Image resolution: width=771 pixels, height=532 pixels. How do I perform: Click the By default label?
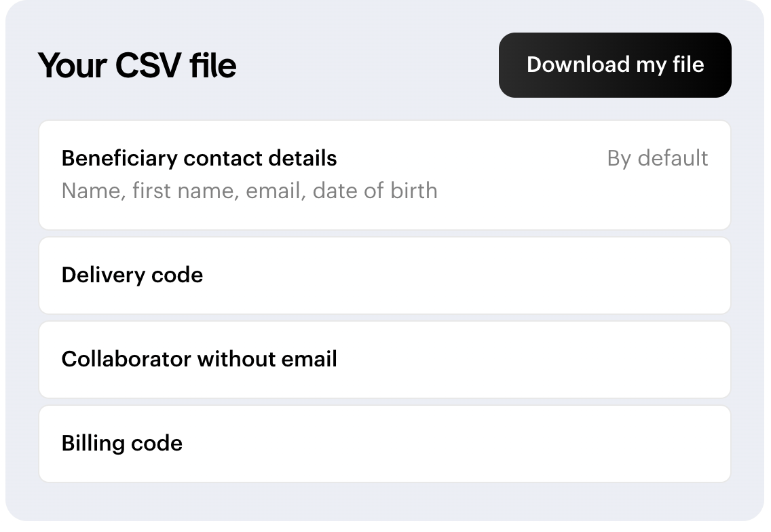tap(657, 158)
